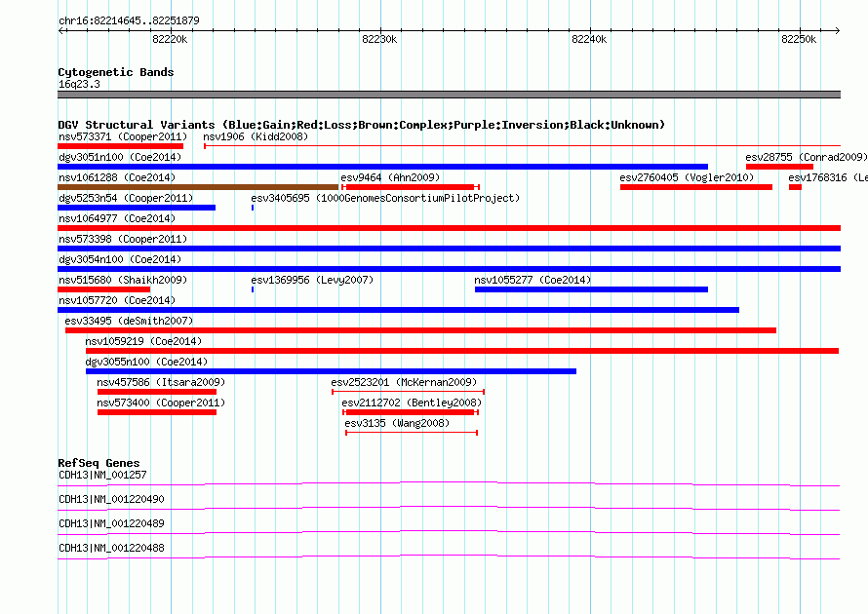The height and width of the screenshot is (614, 868).
Task: Click the esv2112702 (Bentley2008) red bar
Action: pyautogui.click(x=410, y=412)
